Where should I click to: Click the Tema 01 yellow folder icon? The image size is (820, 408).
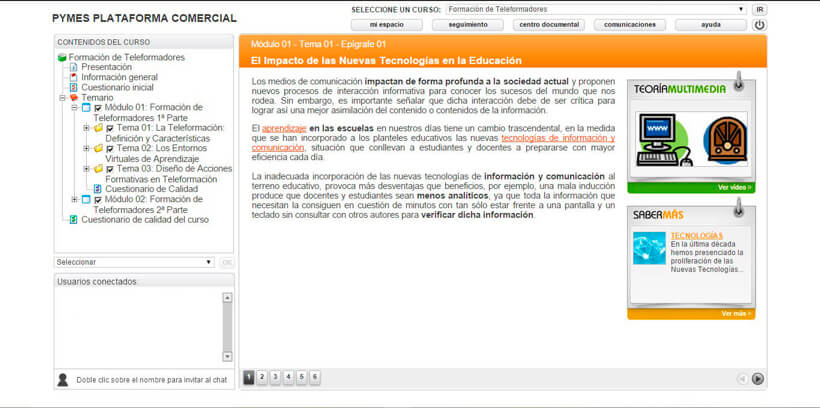tap(98, 128)
